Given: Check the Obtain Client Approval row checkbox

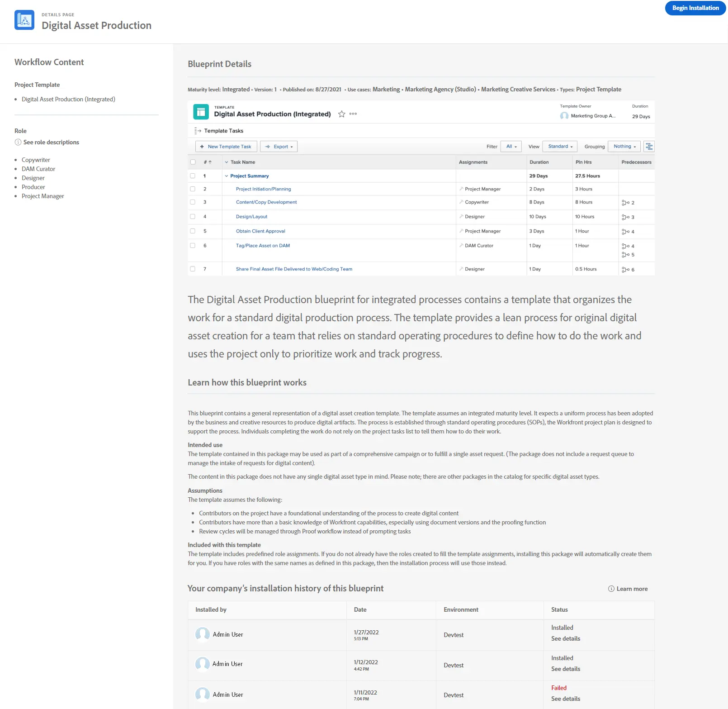Looking at the screenshot, I should click(x=193, y=231).
